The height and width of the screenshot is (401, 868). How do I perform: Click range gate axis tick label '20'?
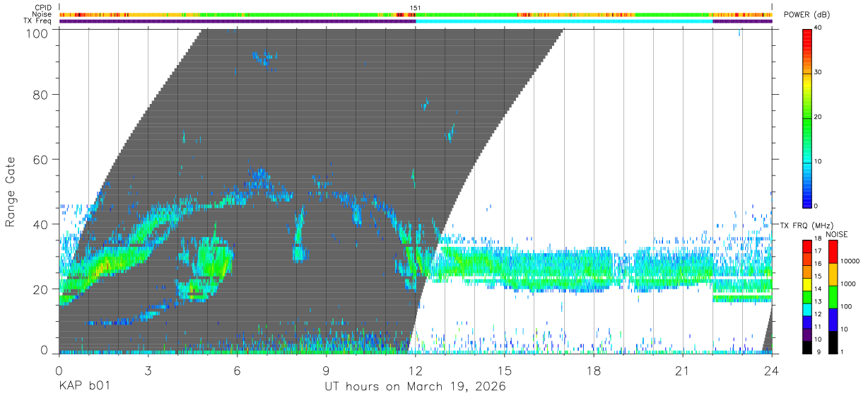40,289
